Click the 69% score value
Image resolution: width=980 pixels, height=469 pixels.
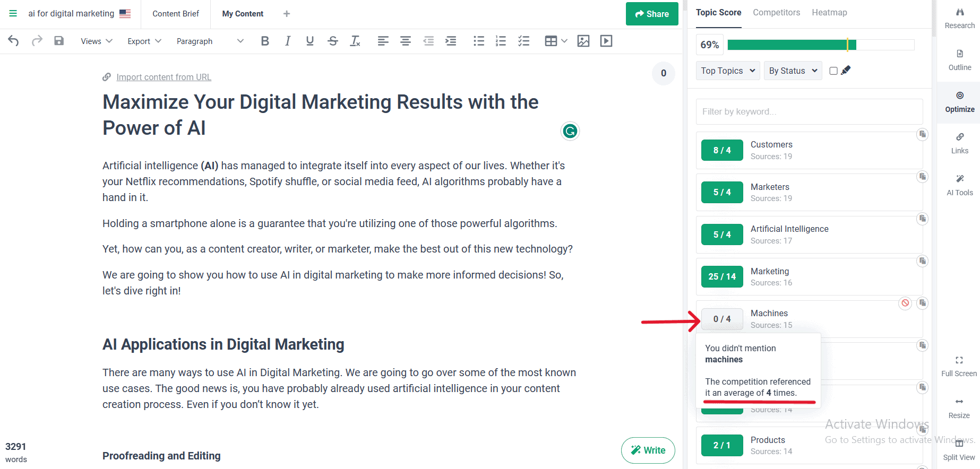click(x=710, y=45)
